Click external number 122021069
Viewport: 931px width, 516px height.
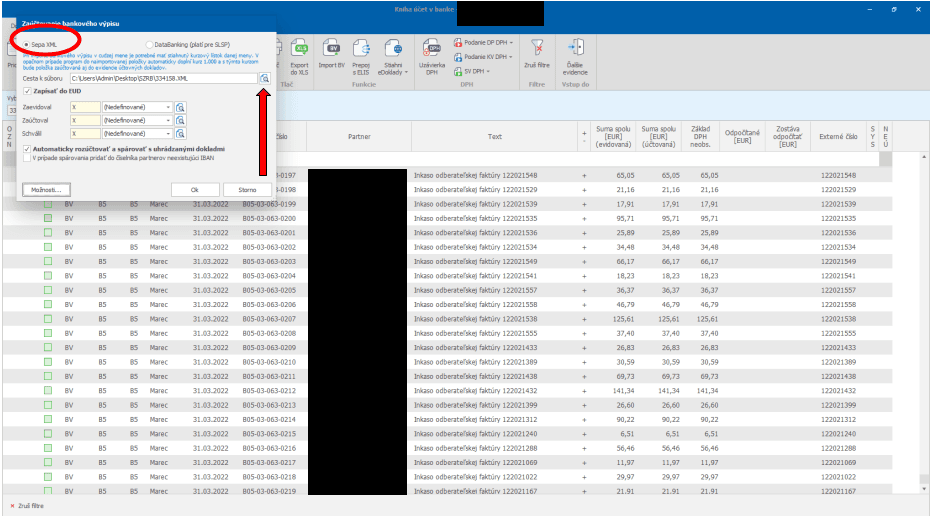pyautogui.click(x=838, y=463)
